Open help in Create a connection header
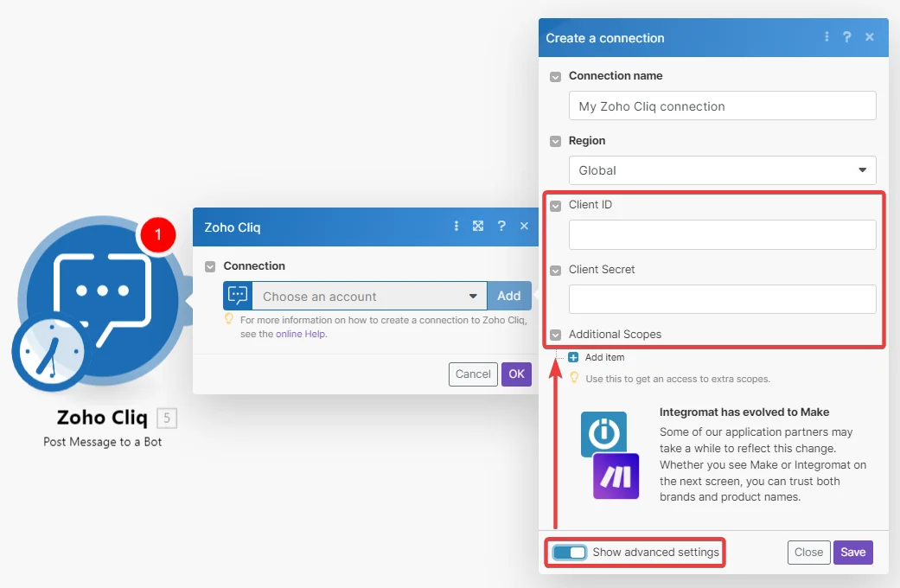 pos(846,36)
